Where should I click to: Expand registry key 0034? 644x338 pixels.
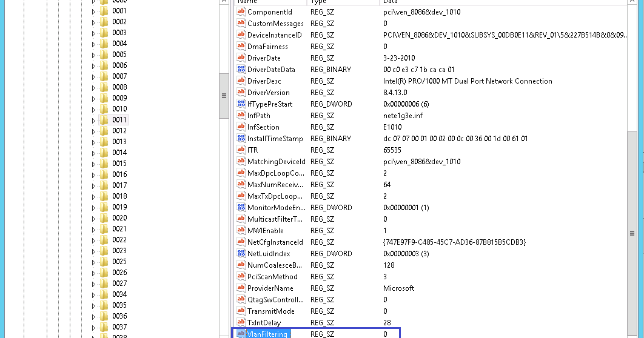(x=93, y=295)
